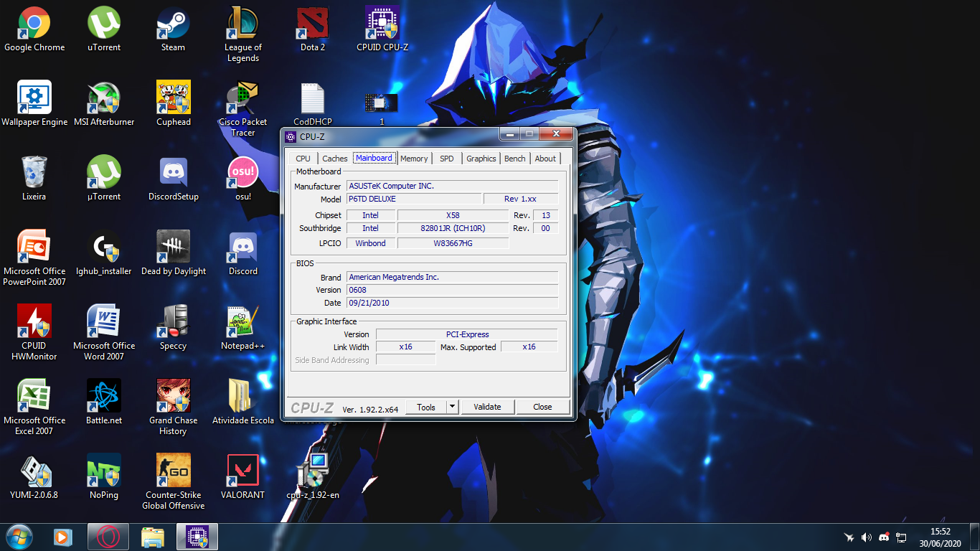The image size is (980, 551).
Task: Switch to the Graphics tab
Action: 481,159
